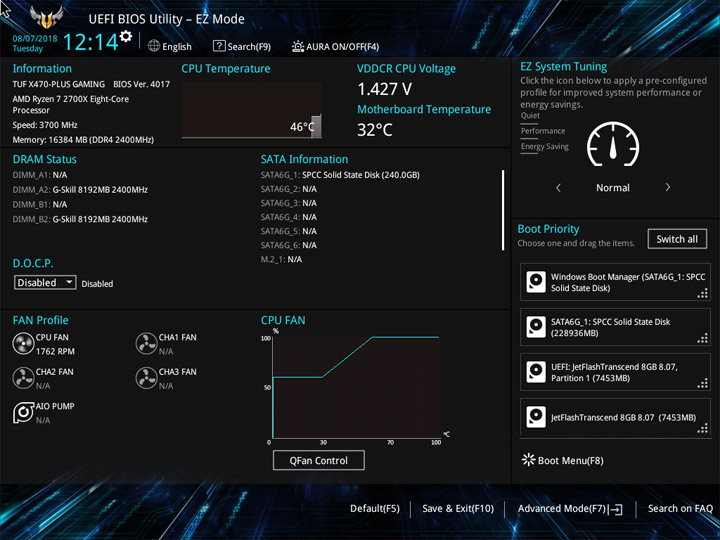This screenshot has height=540, width=720.
Task: Open Search(F9)
Action: [242, 46]
